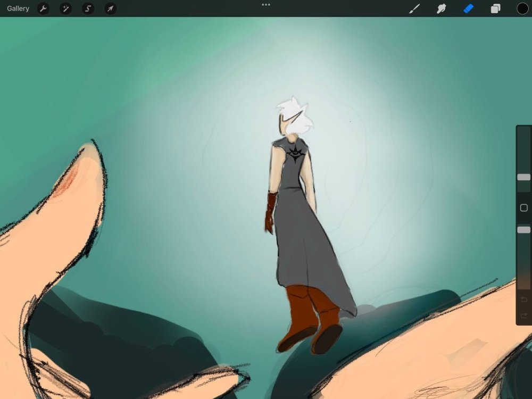This screenshot has width=532, height=399.
Task: Select the Smudge tool
Action: [441, 9]
